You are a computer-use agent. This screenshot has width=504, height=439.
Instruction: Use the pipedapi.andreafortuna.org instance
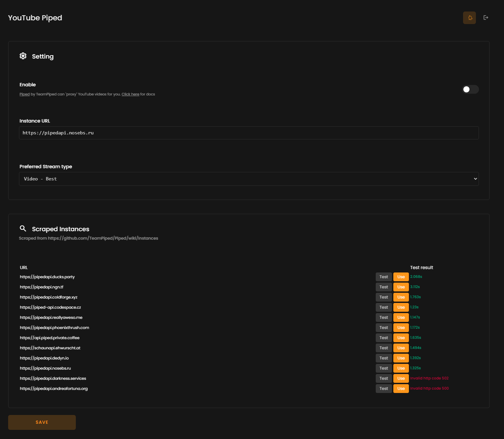pyautogui.click(x=401, y=389)
